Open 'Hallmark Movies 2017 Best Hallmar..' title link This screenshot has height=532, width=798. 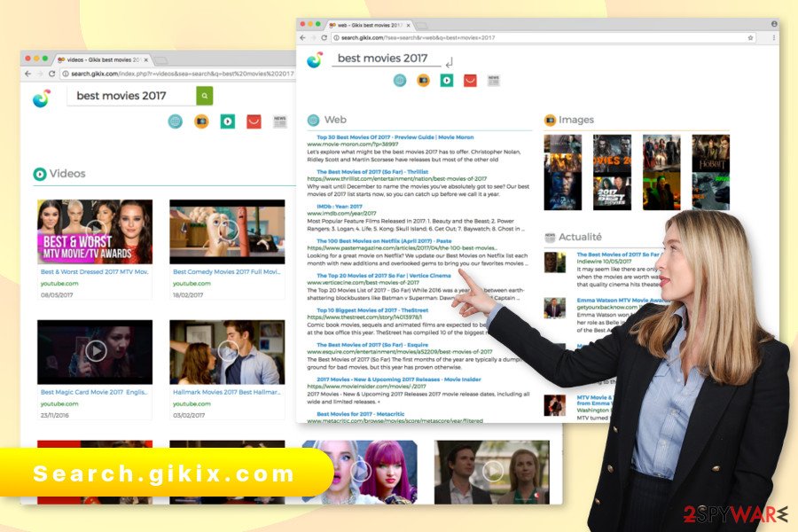(x=226, y=392)
